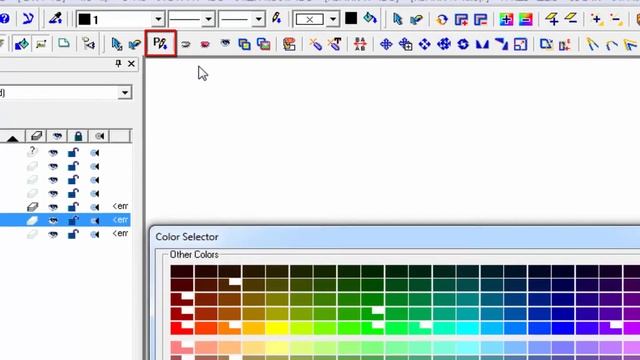Image resolution: width=640 pixels, height=360 pixels.
Task: Pick the bright cyan color swatch
Action: pos(468,328)
